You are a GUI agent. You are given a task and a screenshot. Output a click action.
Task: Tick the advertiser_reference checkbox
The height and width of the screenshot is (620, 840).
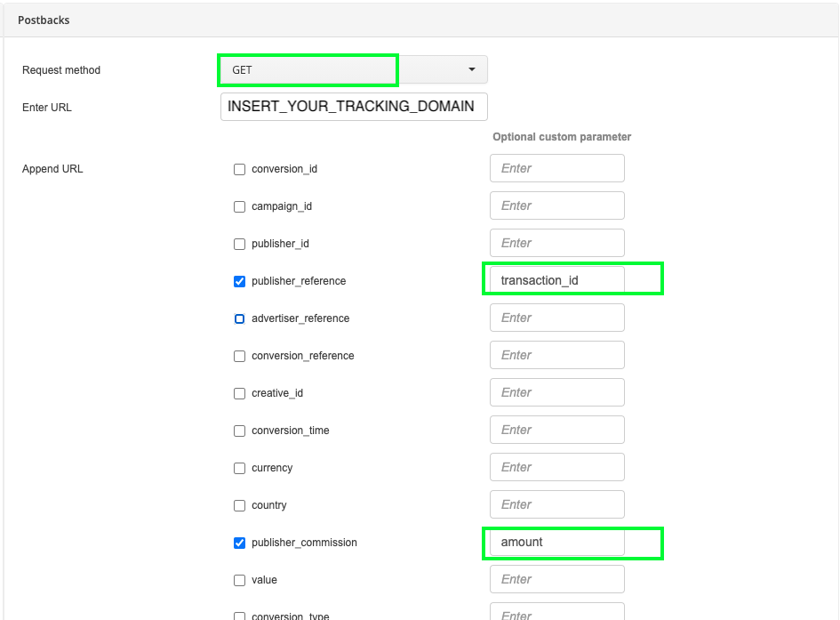click(x=239, y=318)
